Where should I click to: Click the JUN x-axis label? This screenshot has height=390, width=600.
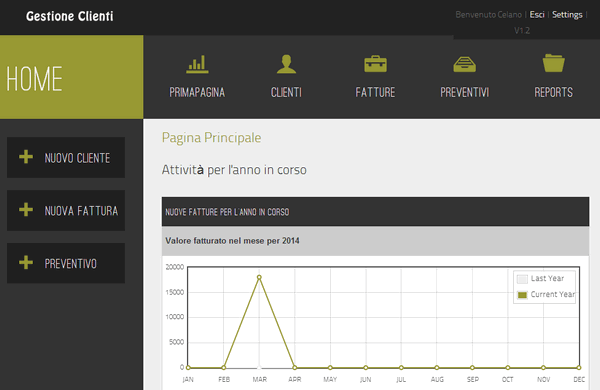[365, 379]
